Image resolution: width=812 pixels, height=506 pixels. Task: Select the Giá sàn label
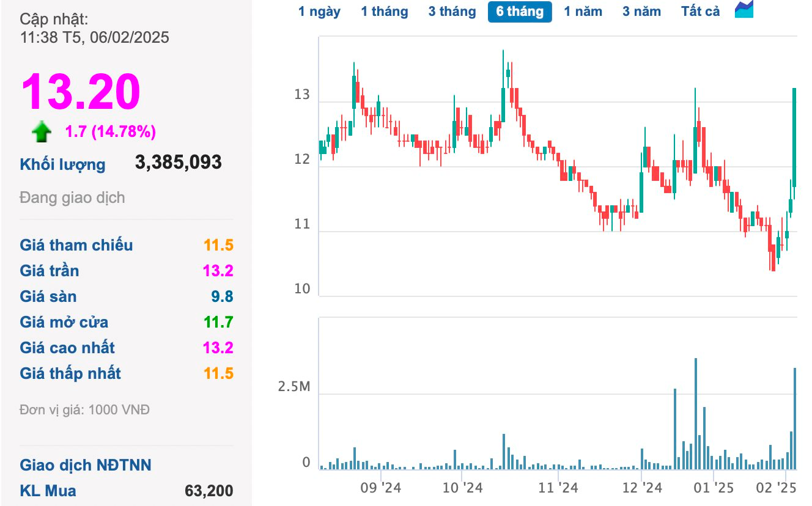point(48,297)
